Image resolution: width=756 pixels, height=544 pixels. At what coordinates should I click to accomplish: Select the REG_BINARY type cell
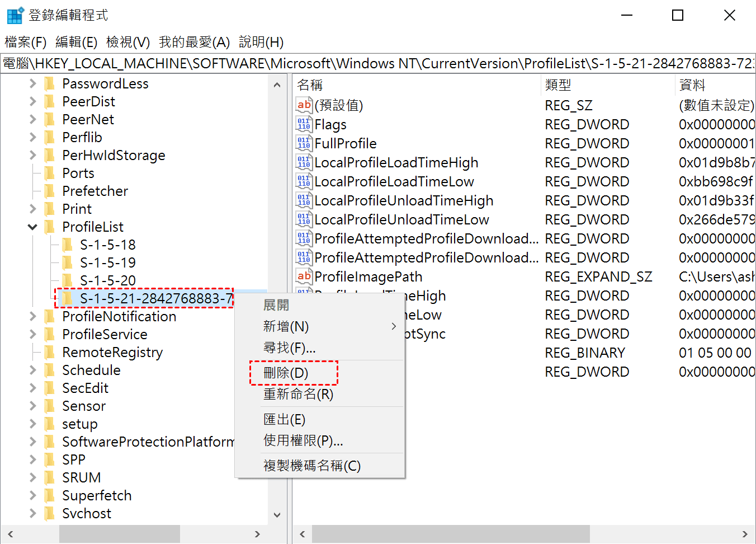coord(585,353)
